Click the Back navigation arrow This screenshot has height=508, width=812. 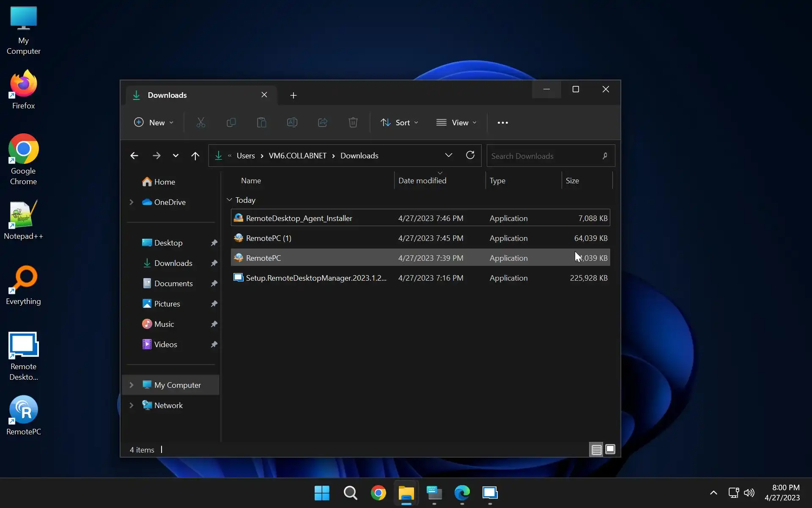pyautogui.click(x=134, y=156)
